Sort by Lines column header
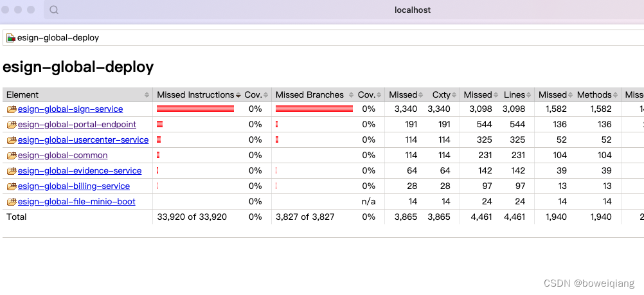Image resolution: width=644 pixels, height=295 pixels. [517, 95]
